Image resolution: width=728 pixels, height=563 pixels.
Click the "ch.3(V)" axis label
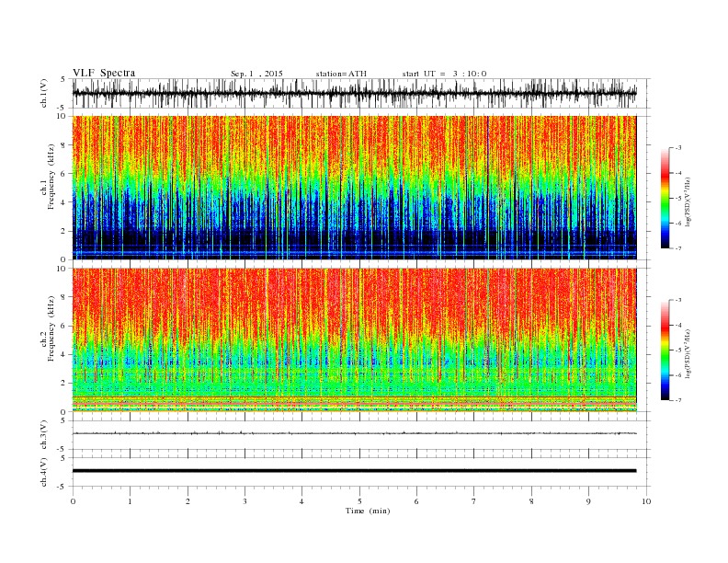(x=44, y=435)
